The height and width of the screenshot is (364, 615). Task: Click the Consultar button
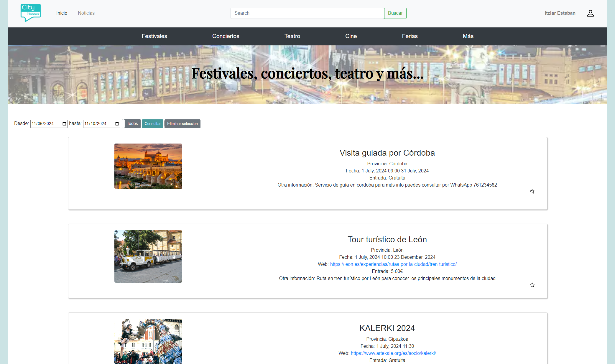point(152,124)
